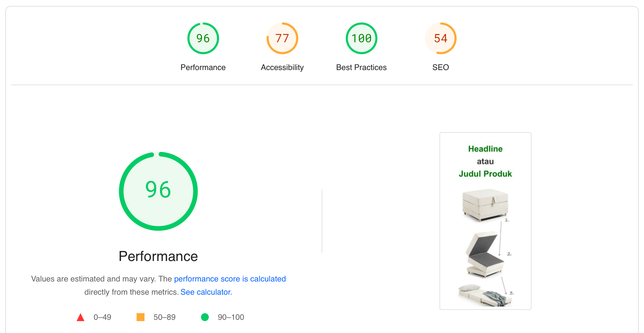The width and height of the screenshot is (644, 333).
Task: Select the Accessibility category label
Action: tap(282, 67)
